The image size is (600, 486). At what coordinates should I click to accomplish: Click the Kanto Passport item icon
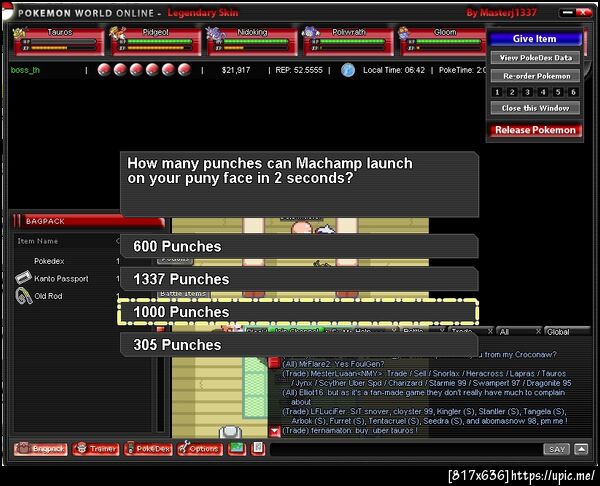(23, 277)
